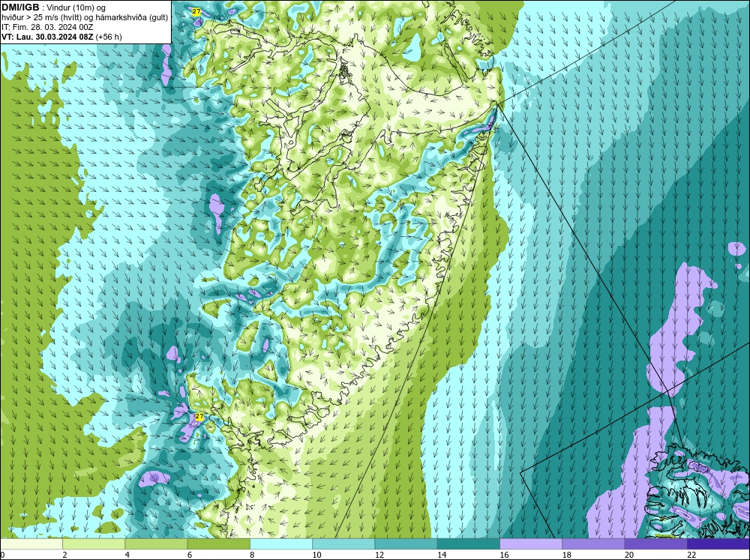Select the 8–10 m/s pale cyan legend swatch

tap(281, 544)
